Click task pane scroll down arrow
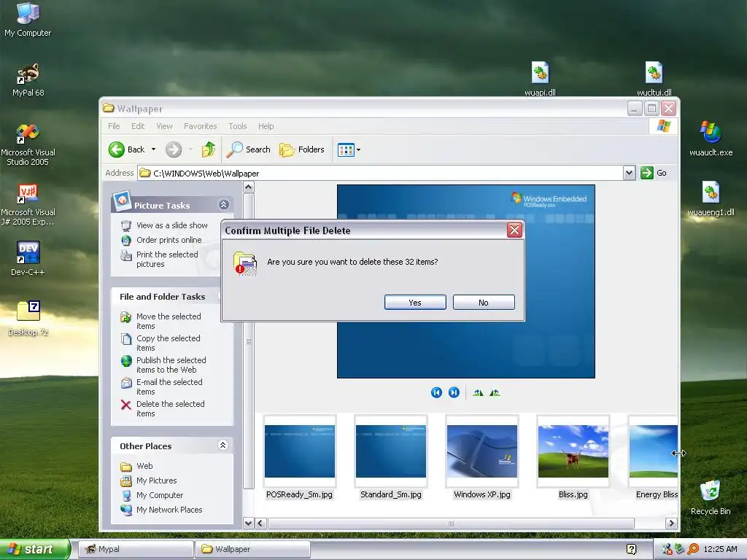Image resolution: width=747 pixels, height=560 pixels. 248,524
